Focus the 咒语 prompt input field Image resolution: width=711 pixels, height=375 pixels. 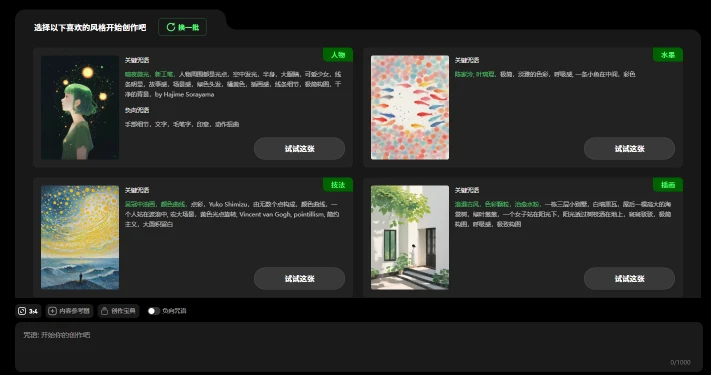[x=359, y=347]
